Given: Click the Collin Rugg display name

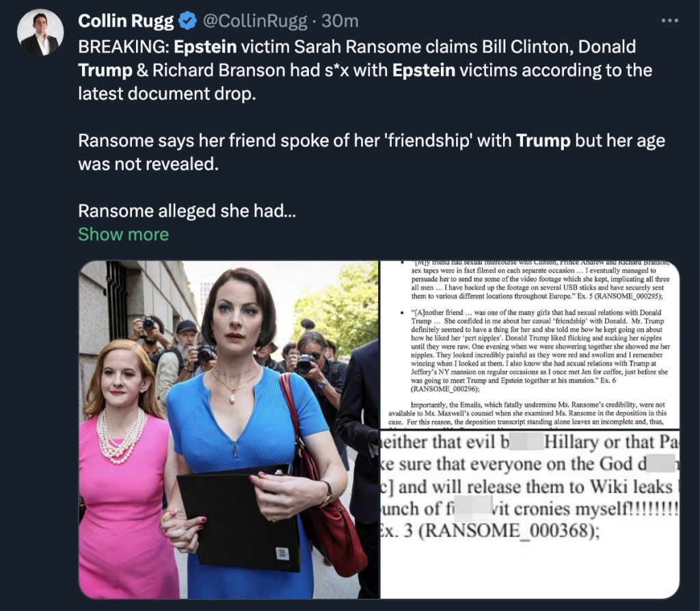Looking at the screenshot, I should point(126,21).
